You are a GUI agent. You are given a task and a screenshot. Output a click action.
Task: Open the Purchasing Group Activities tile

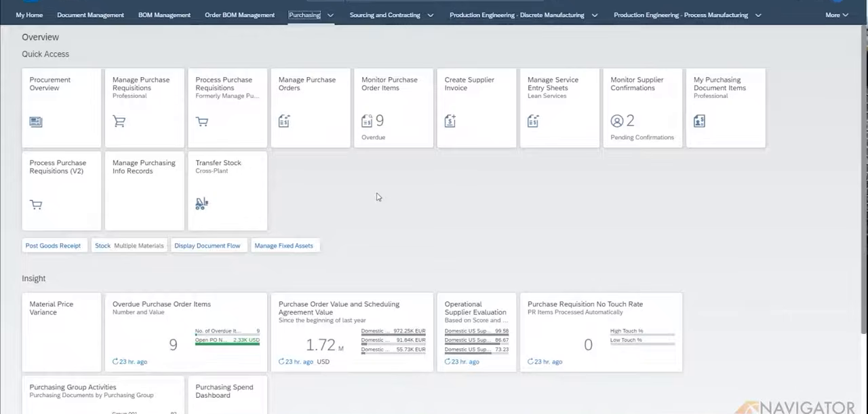102,394
